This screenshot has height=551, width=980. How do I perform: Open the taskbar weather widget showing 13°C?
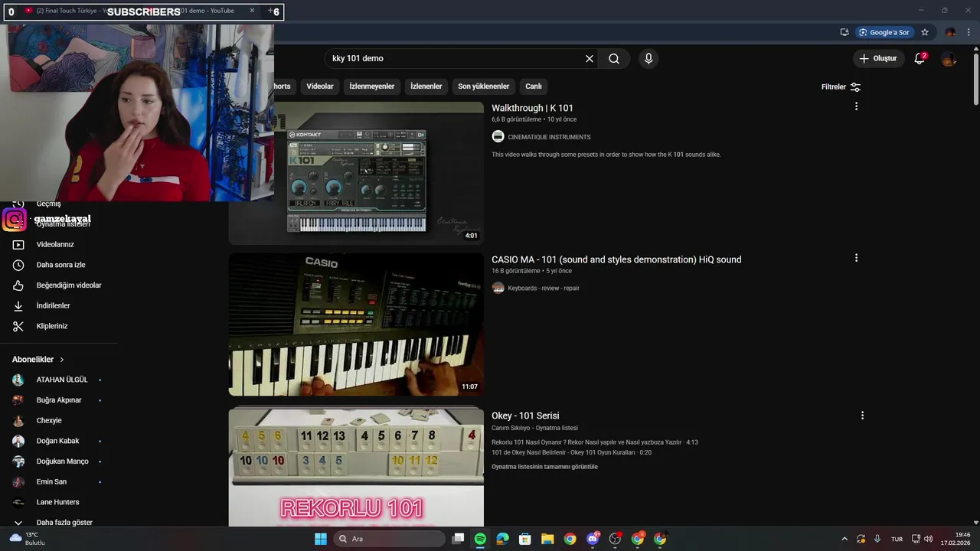(x=28, y=539)
